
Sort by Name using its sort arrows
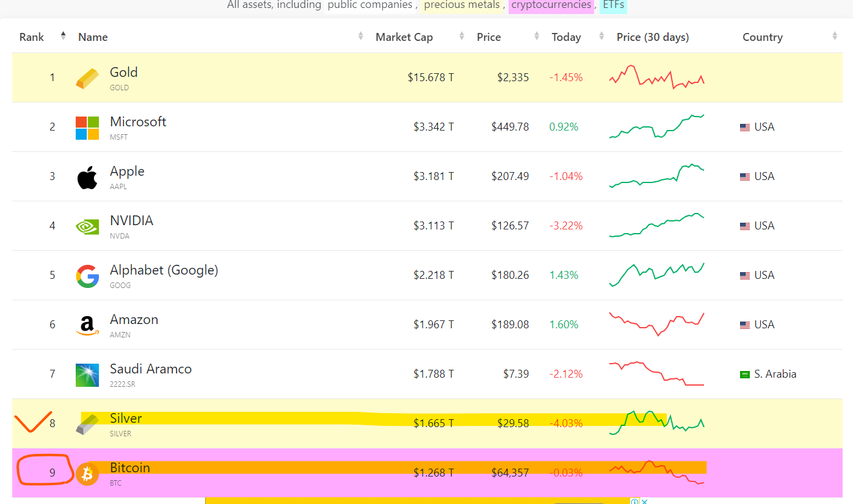(x=361, y=37)
